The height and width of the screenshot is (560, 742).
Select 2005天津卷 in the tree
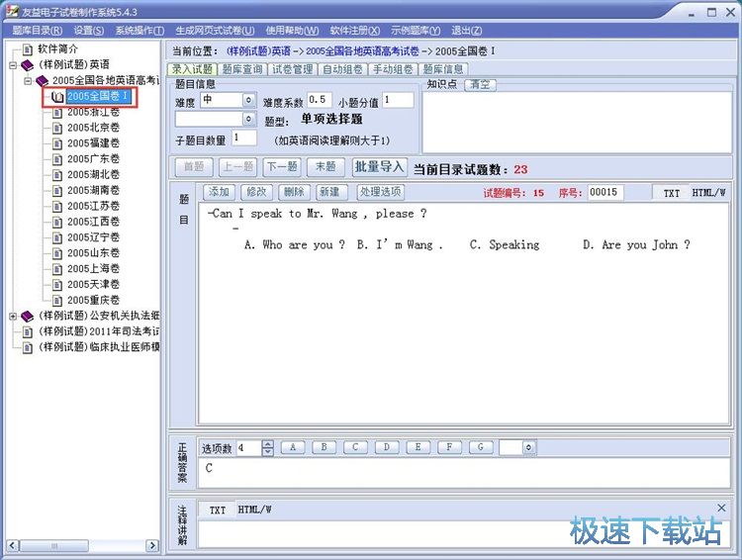click(x=93, y=284)
